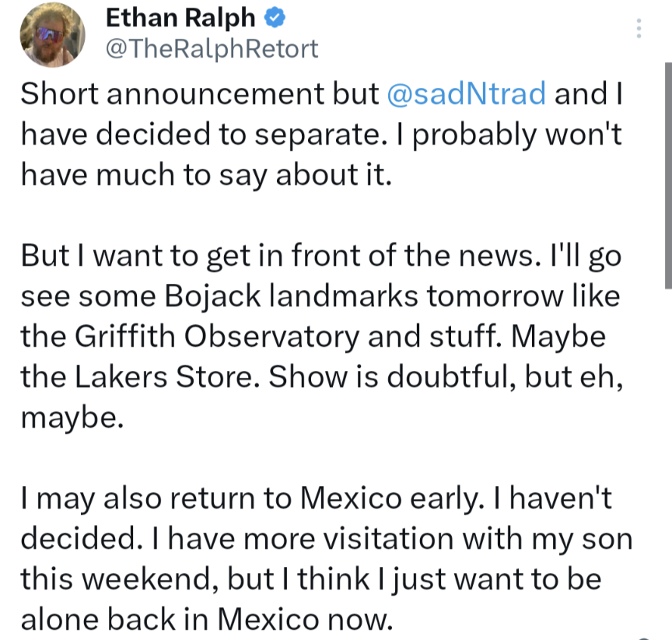The width and height of the screenshot is (672, 640).
Task: Click the blue verified checkmark badge
Action: [x=275, y=18]
